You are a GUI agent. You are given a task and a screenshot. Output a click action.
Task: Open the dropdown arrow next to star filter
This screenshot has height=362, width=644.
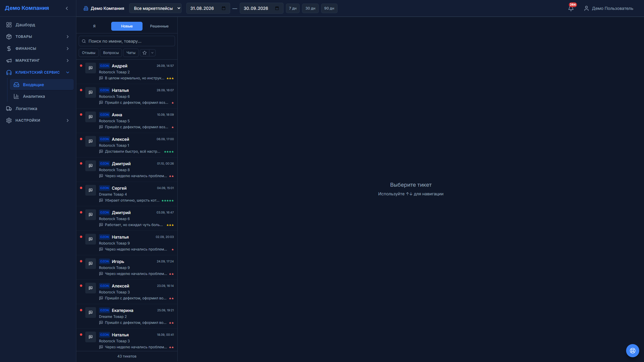pos(152,53)
